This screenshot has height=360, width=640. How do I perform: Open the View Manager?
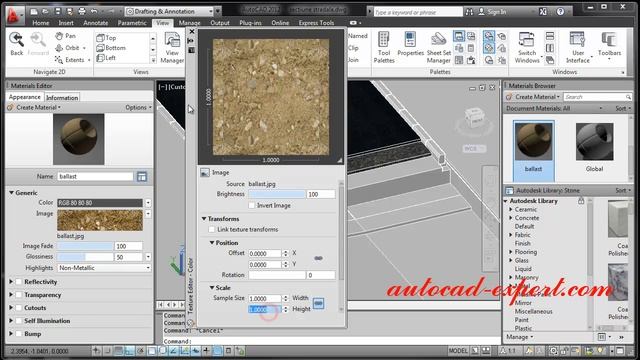[x=172, y=48]
